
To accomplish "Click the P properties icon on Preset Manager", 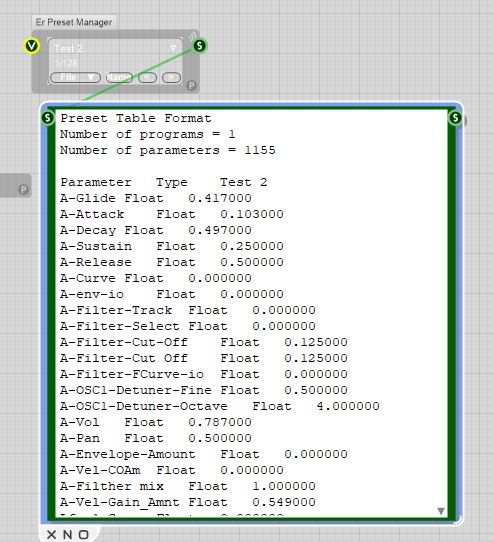I will click(x=192, y=85).
